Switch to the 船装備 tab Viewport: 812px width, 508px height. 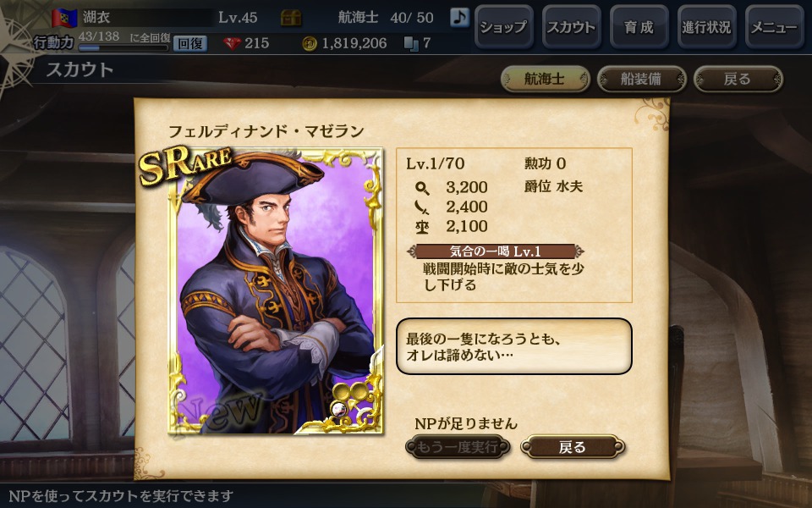point(642,80)
